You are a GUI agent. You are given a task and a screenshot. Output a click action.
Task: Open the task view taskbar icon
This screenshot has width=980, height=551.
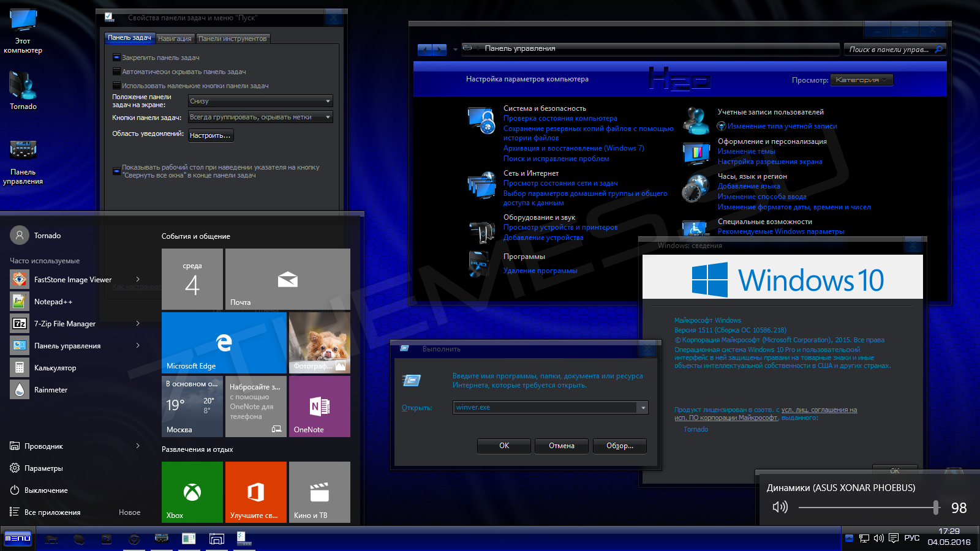tap(216, 539)
